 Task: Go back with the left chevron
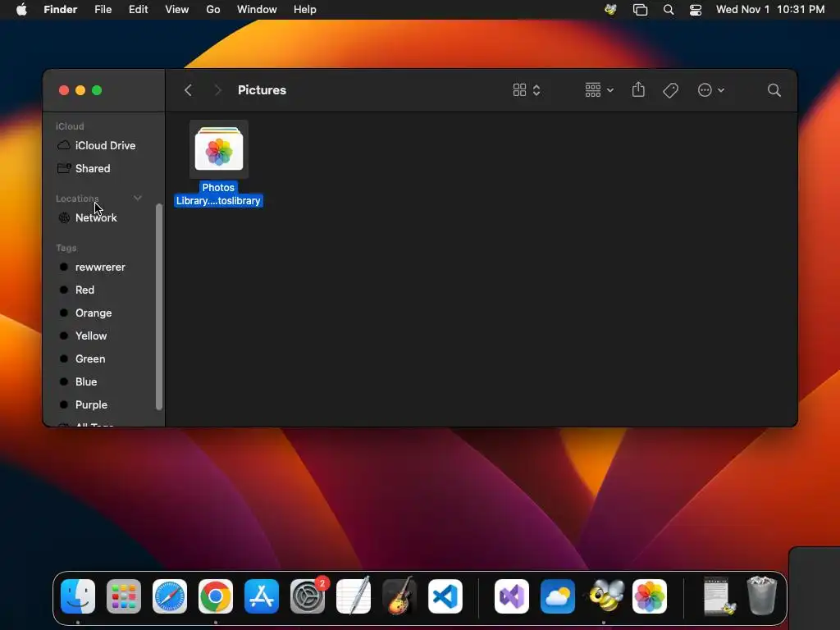coord(188,90)
